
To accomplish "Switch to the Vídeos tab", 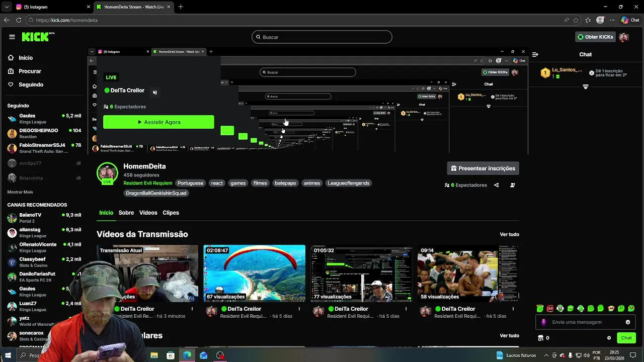I will 148,213.
